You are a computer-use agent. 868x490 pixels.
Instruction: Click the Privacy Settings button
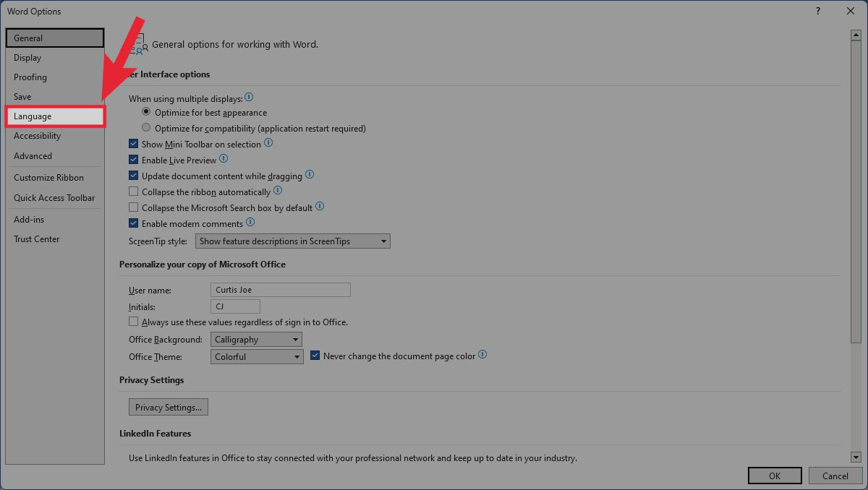tap(169, 407)
